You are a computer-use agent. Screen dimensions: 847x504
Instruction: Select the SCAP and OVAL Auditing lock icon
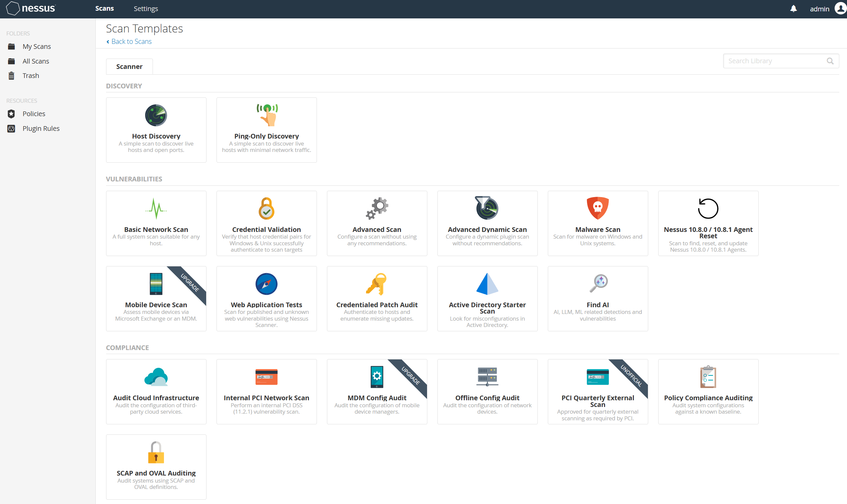point(156,452)
